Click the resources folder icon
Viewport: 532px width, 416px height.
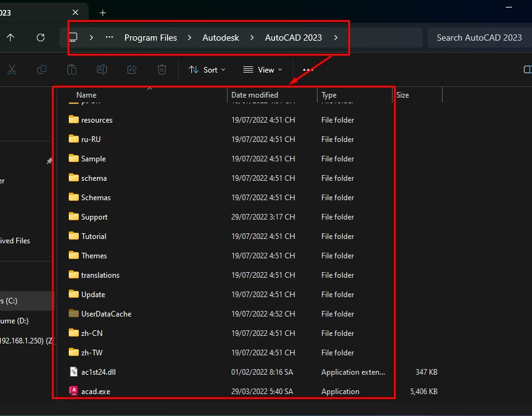point(74,119)
